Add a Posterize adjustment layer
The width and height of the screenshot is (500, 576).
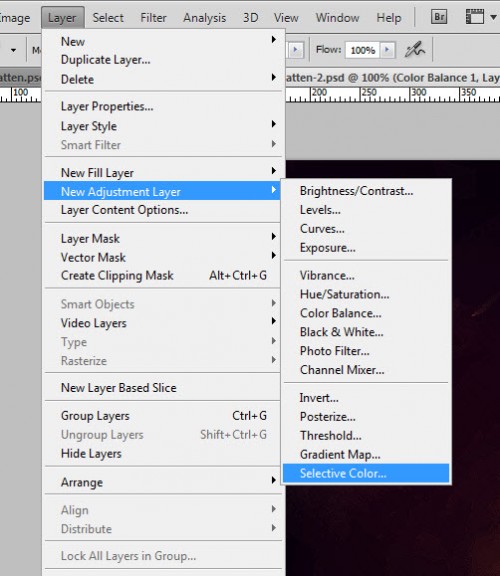point(366,417)
